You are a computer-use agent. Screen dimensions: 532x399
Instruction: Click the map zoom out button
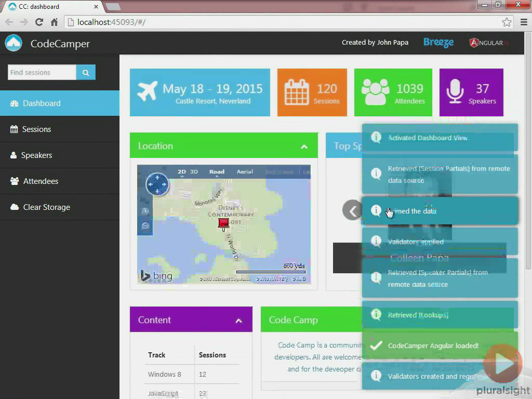pyautogui.click(x=145, y=225)
